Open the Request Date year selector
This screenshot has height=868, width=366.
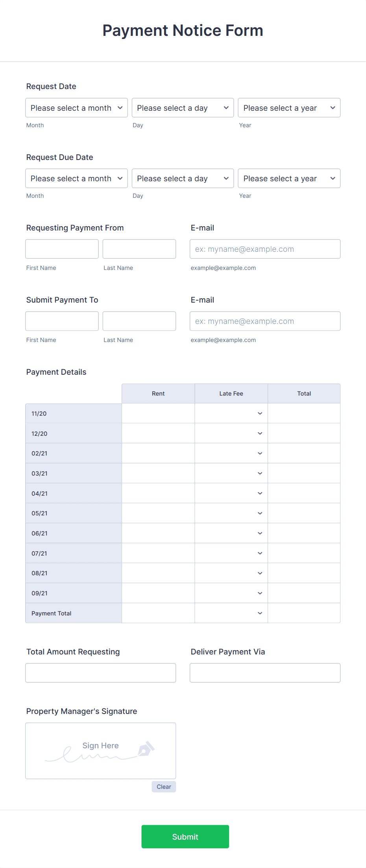(x=288, y=108)
